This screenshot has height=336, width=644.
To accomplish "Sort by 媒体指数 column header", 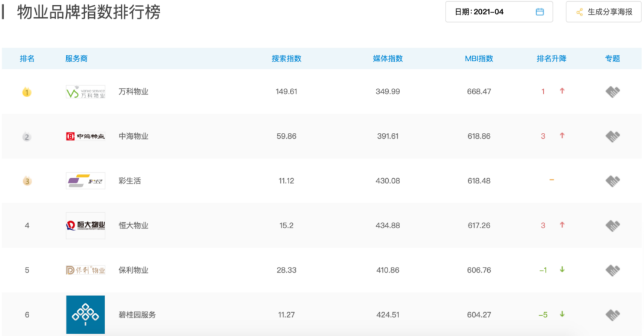I will [x=388, y=58].
